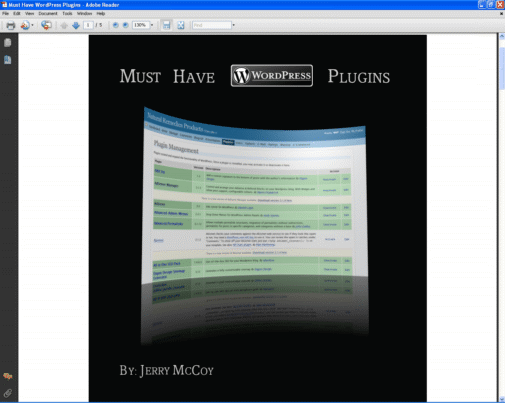The height and width of the screenshot is (403, 505).
Task: Click the word "Plugins" in the cover title
Action: click(359, 76)
